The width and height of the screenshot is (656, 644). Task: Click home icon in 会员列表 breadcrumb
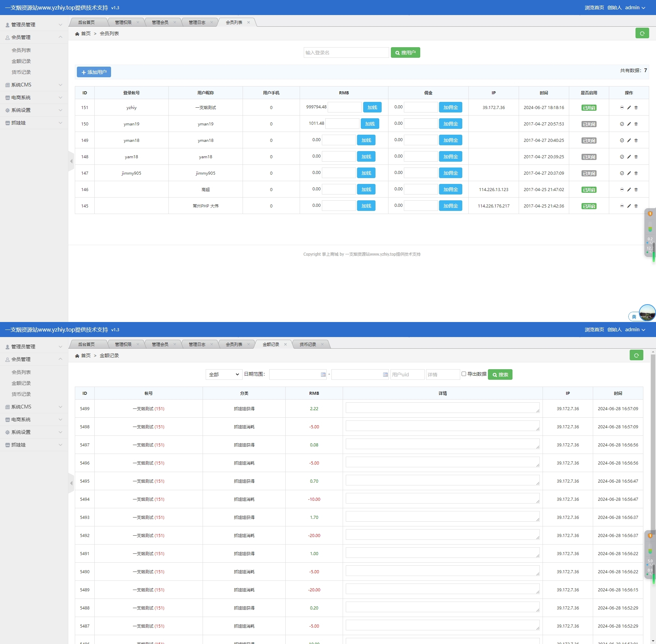click(x=77, y=33)
